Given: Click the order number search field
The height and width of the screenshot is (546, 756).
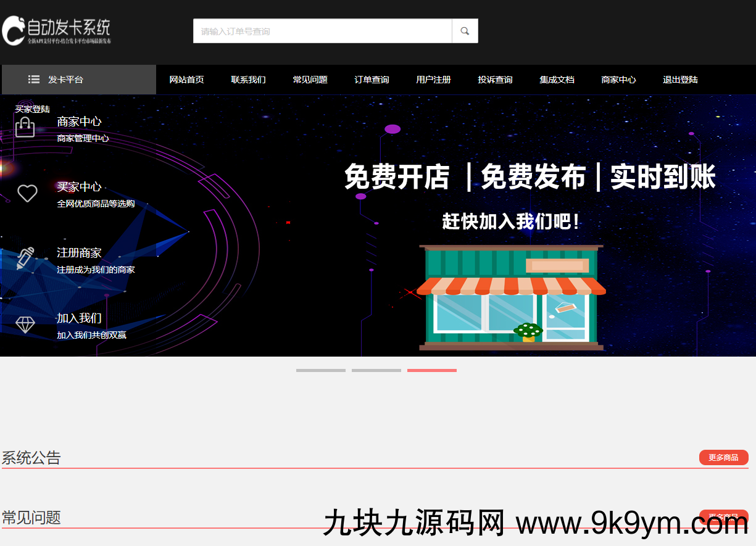Looking at the screenshot, I should coord(322,31).
